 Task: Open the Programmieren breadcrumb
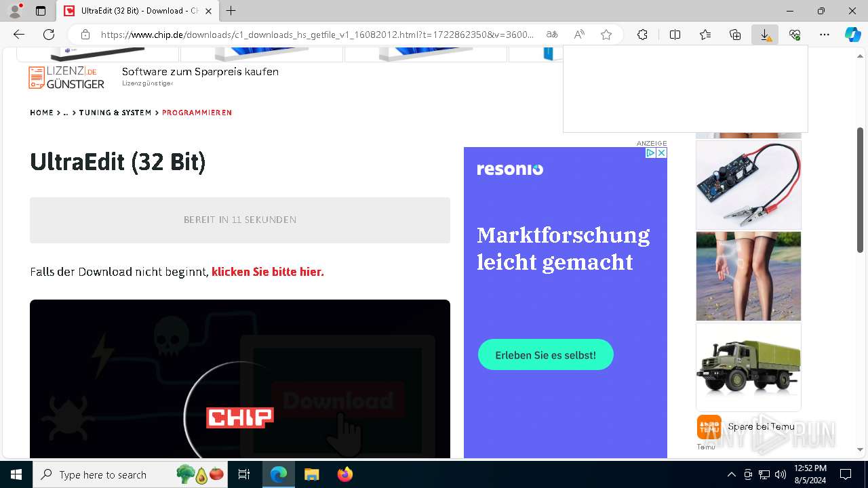pyautogui.click(x=197, y=113)
